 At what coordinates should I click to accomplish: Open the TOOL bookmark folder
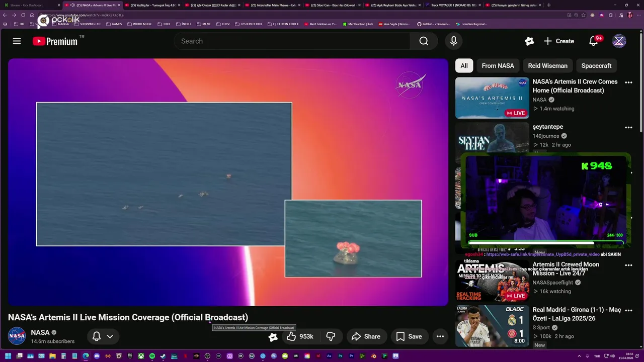point(164,24)
